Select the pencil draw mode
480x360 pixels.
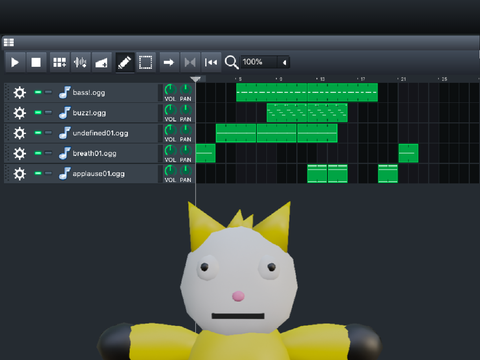tap(125, 62)
